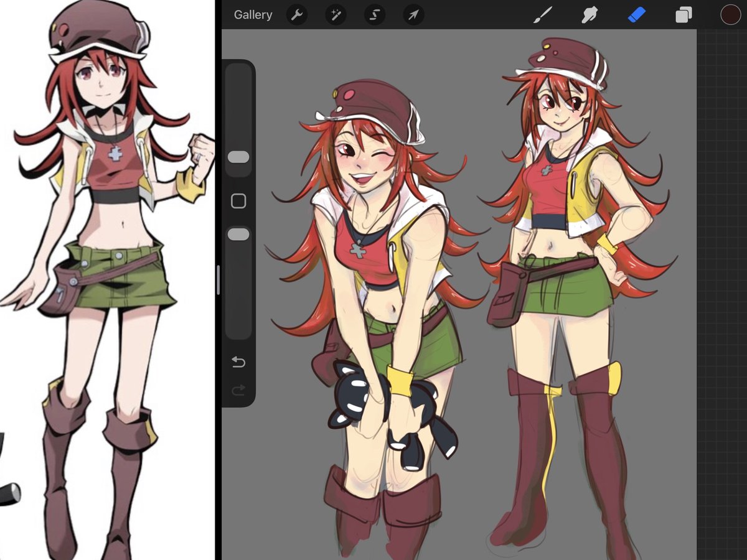This screenshot has width=747, height=560.
Task: Open the Layers panel
Action: pyautogui.click(x=684, y=15)
